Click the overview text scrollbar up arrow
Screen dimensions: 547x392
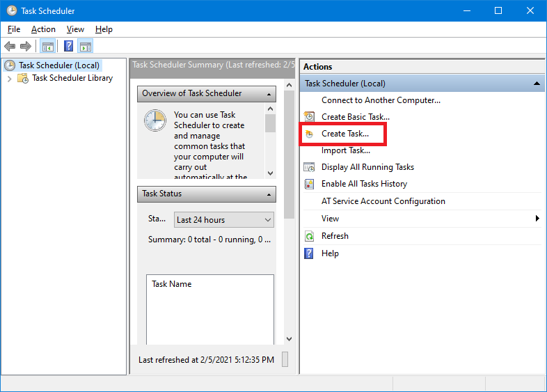pos(270,109)
